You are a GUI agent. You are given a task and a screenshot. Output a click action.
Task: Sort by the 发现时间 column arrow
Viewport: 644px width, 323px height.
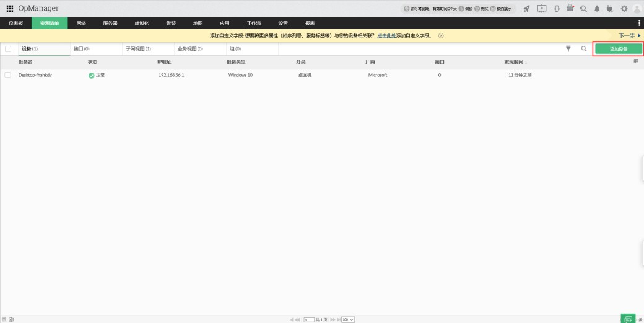[x=526, y=62]
